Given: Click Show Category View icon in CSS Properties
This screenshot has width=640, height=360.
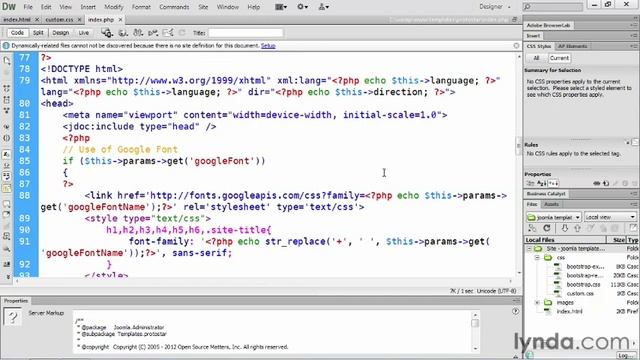Looking at the screenshot, I should [x=530, y=183].
